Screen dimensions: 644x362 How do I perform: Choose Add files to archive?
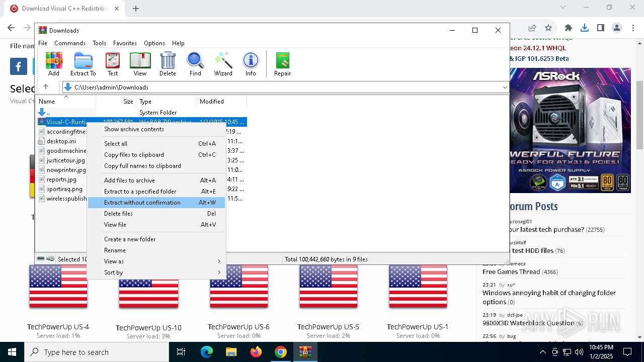pos(156,180)
